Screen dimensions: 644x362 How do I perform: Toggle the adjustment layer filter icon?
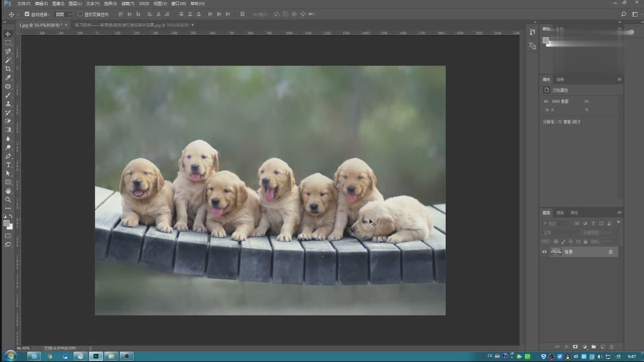coord(585,223)
